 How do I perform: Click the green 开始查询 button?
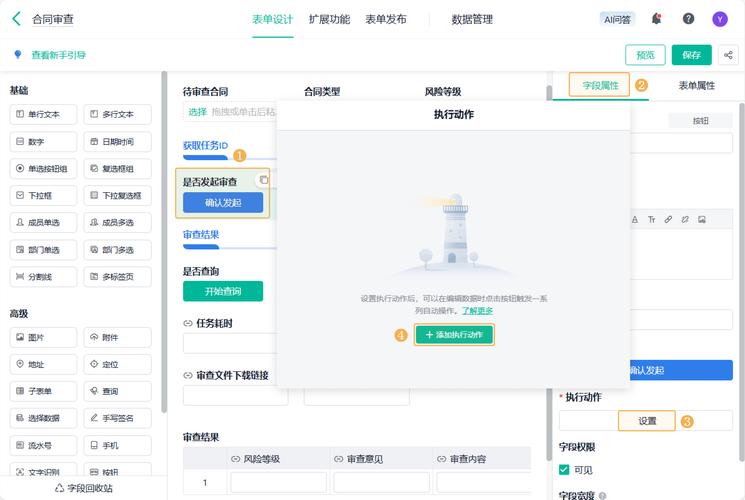click(223, 291)
